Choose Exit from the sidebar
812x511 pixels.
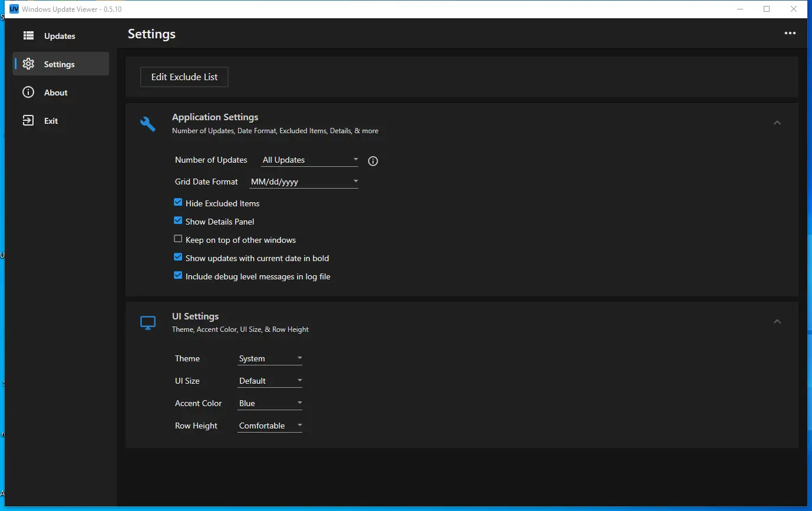tap(61, 121)
